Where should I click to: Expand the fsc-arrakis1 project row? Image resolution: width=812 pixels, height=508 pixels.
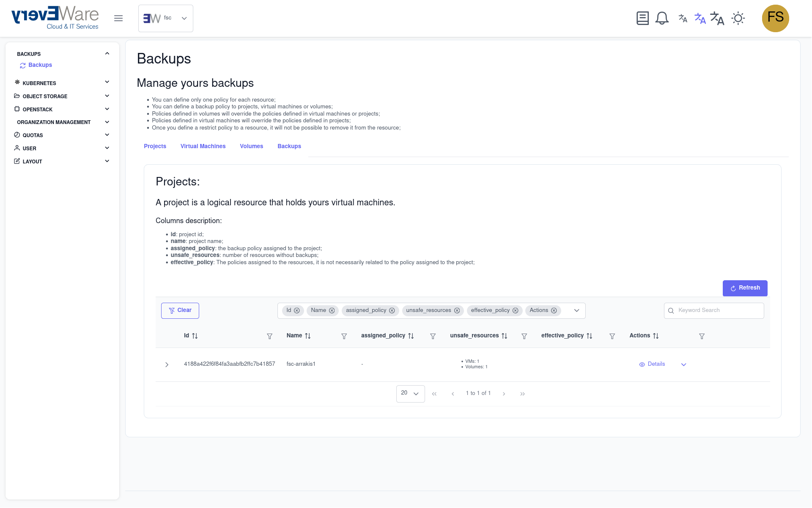tap(167, 364)
